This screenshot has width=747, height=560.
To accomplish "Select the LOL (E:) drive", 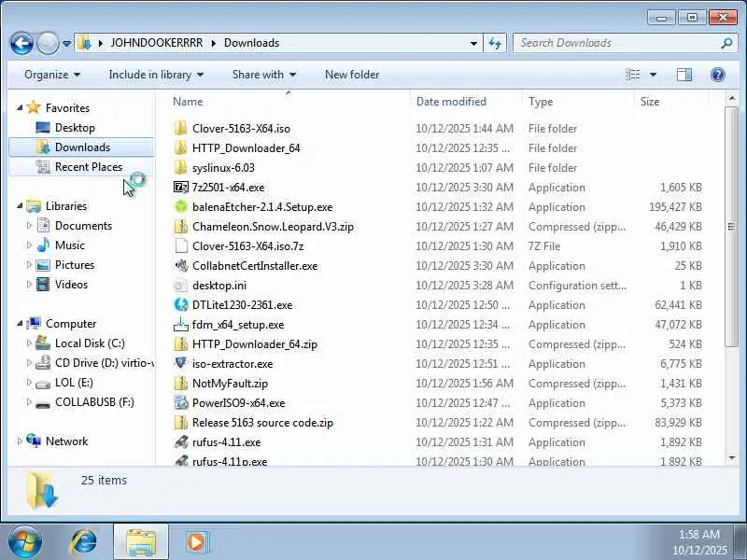I will pos(74,383).
